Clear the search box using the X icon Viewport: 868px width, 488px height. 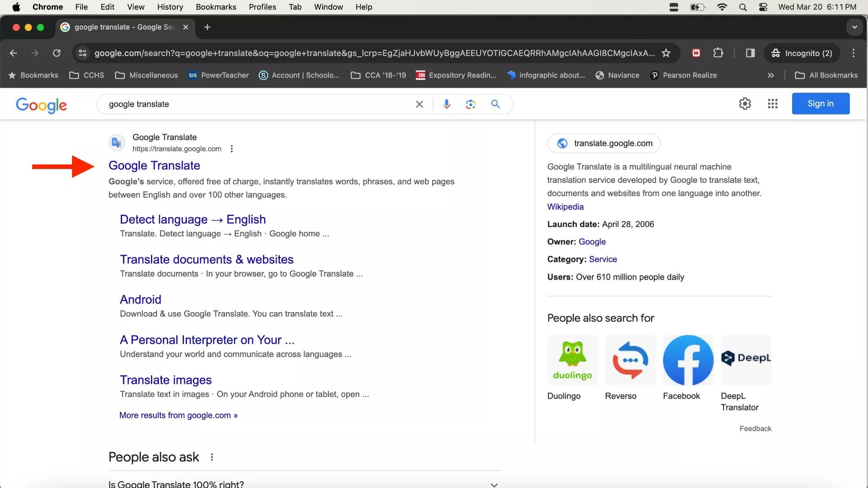tap(419, 104)
